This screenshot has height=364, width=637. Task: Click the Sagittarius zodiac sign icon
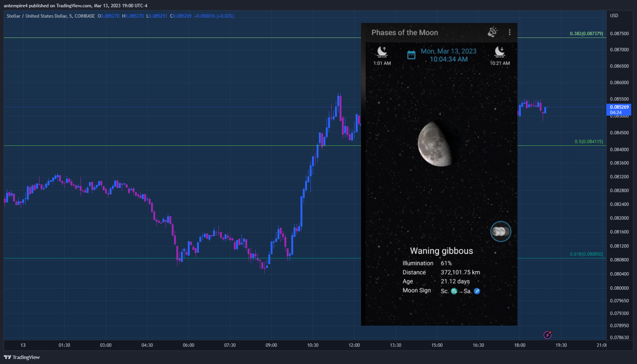(x=477, y=291)
